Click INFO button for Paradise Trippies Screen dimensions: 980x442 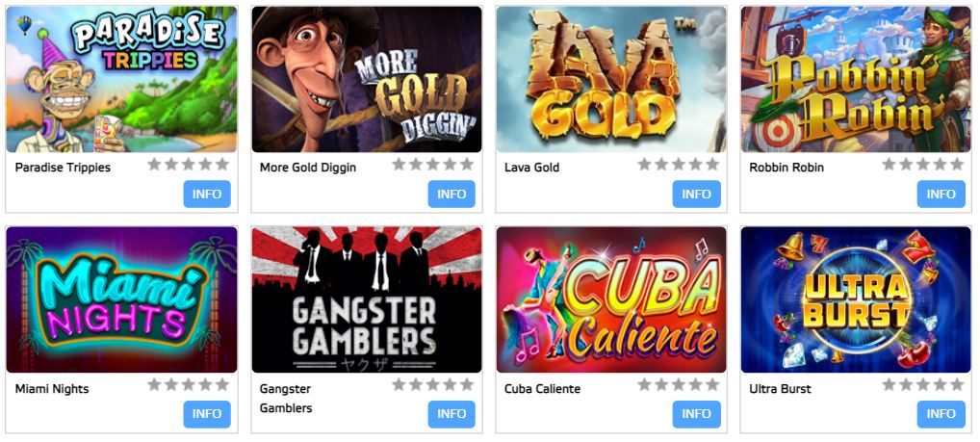(207, 194)
